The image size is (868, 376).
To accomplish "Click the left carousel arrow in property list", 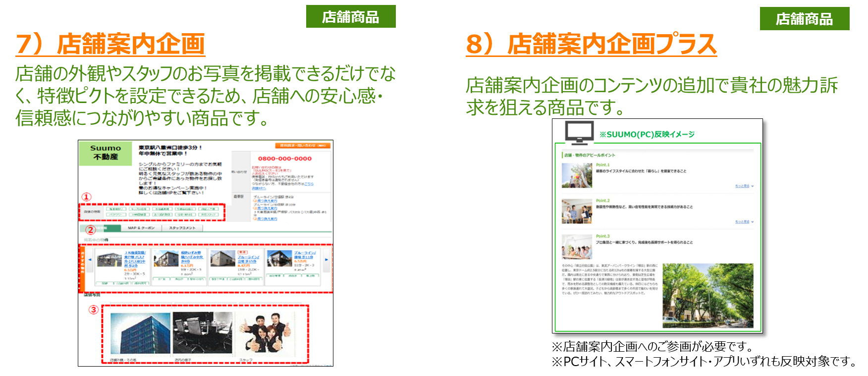I will coord(90,260).
